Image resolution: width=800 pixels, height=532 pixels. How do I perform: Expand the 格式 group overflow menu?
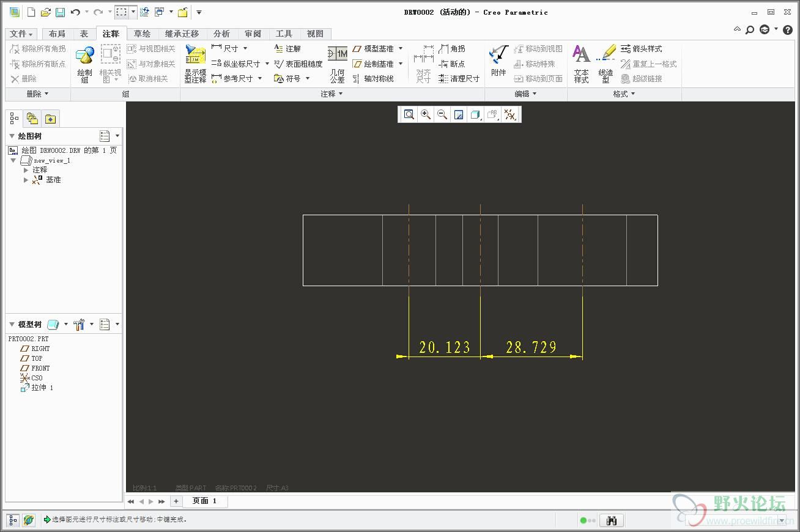coord(624,94)
